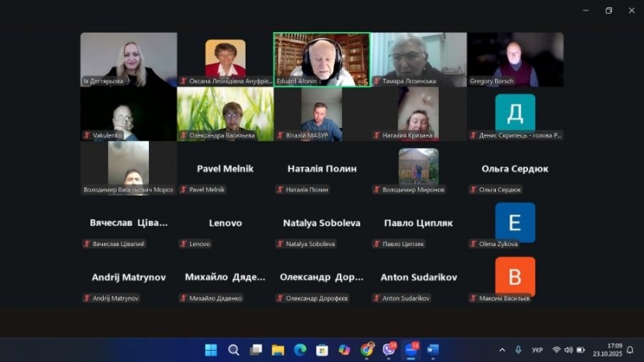The image size is (644, 362).
Task: Open the Copilot taskbar icon
Action: 345,350
